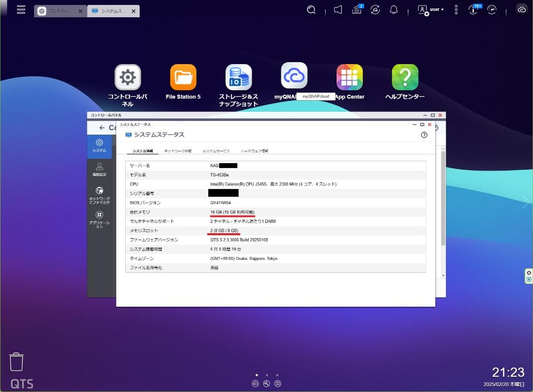
Task: Open the three-dot options menu
Action: [x=455, y=9]
